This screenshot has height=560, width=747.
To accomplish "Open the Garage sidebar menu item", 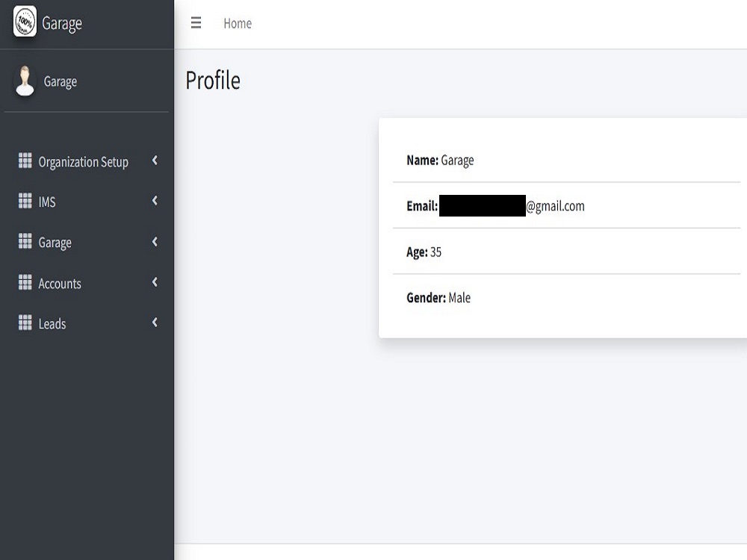I will [x=87, y=242].
